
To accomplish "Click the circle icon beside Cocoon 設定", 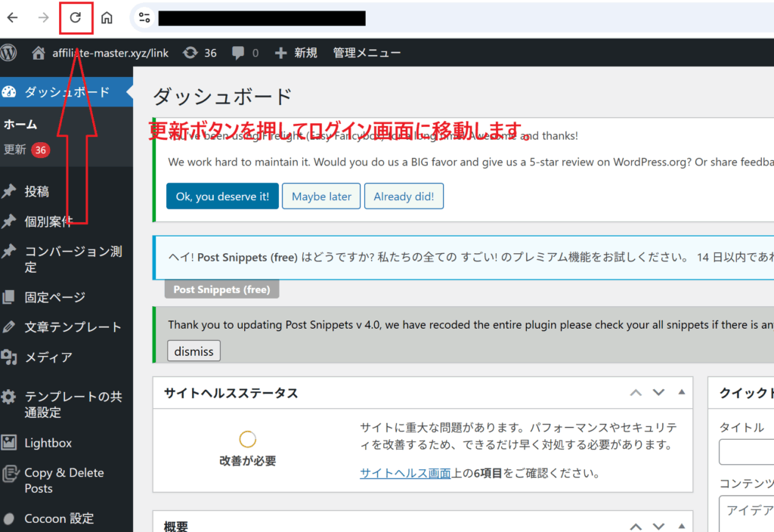I will [9, 518].
